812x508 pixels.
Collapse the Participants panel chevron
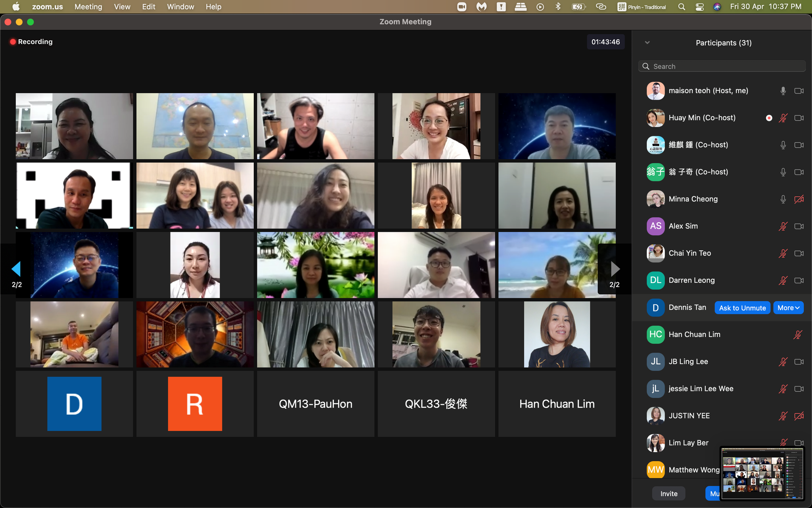tap(647, 42)
